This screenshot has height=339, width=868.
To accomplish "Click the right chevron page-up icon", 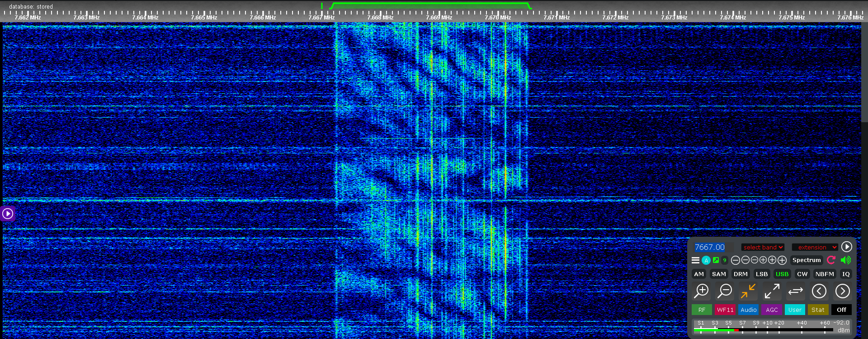I will (x=843, y=291).
